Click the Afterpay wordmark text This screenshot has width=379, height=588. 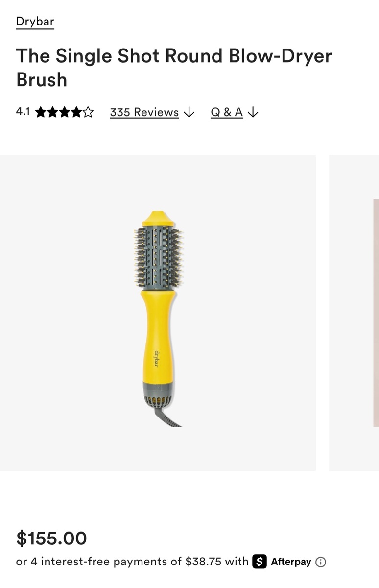pyautogui.click(x=291, y=562)
